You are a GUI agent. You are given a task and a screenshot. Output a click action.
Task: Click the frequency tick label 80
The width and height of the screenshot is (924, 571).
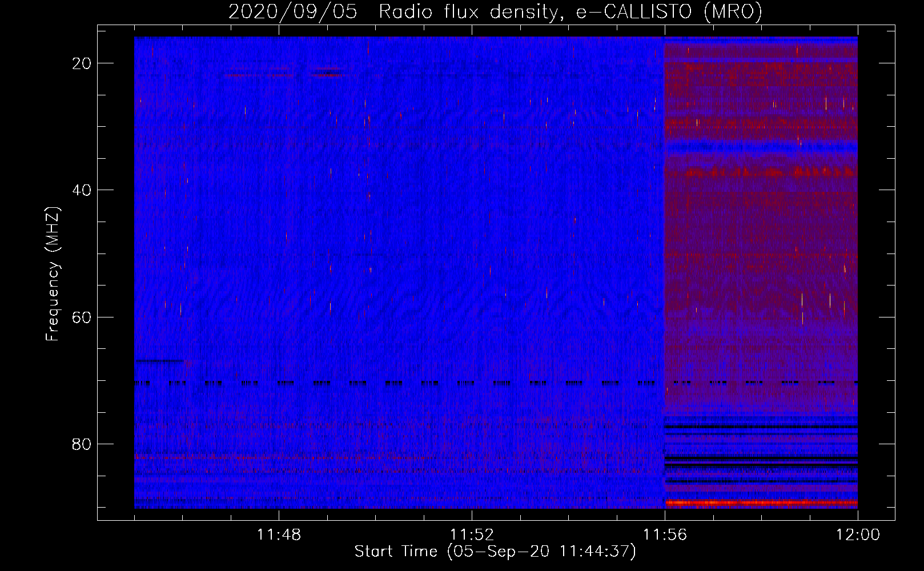82,444
